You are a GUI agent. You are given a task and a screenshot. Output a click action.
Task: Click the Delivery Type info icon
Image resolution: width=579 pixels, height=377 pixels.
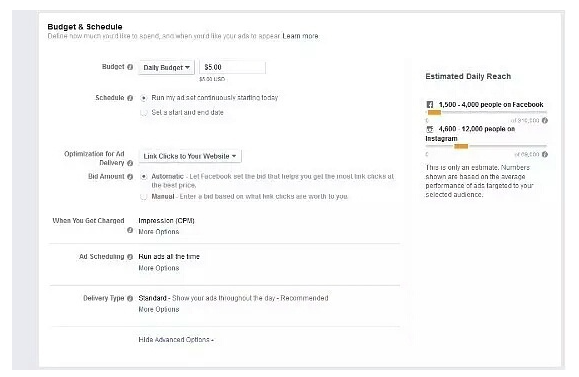coord(130,299)
